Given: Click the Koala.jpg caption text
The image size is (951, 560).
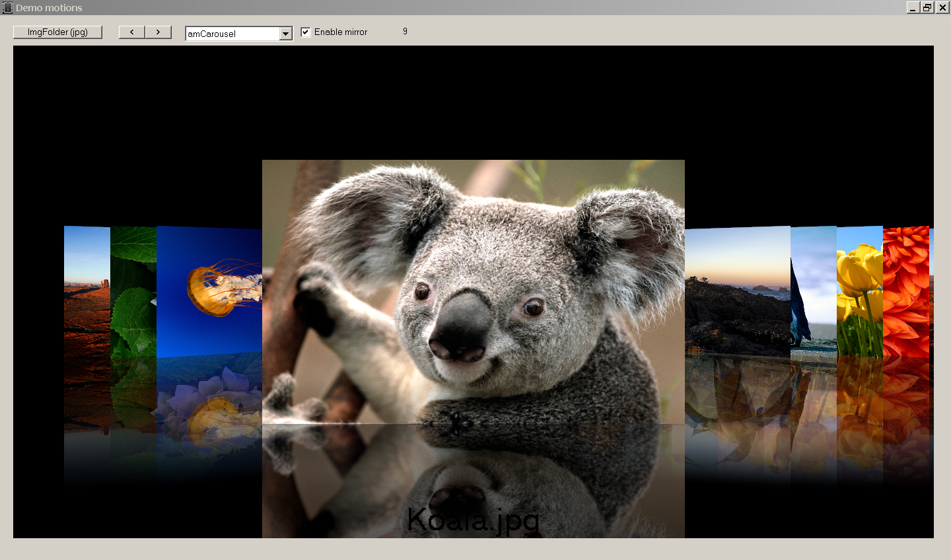Looking at the screenshot, I should (x=473, y=520).
